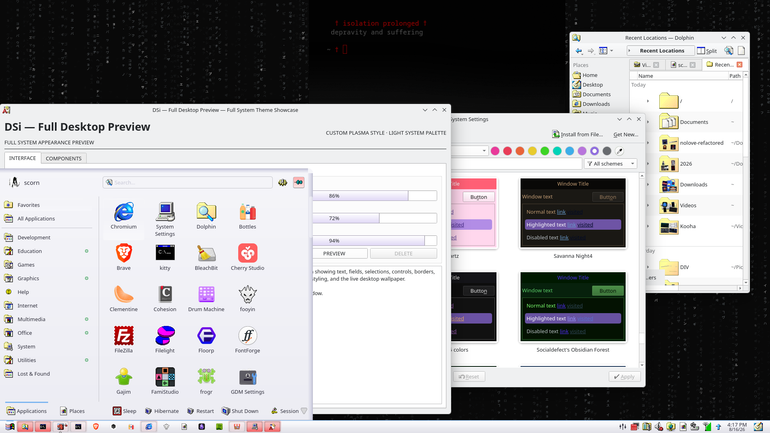Viewport: 770px width, 433px height.
Task: Open Dolphin from the launcher grid
Action: 206,216
